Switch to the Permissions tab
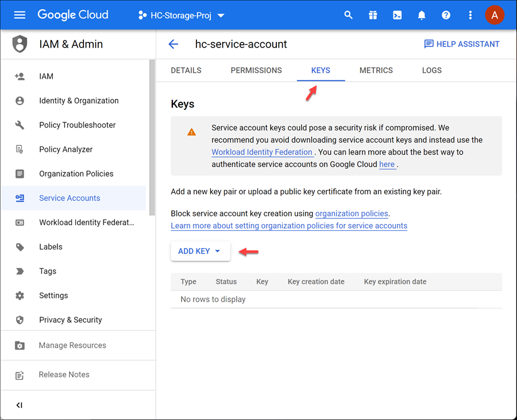 point(256,70)
